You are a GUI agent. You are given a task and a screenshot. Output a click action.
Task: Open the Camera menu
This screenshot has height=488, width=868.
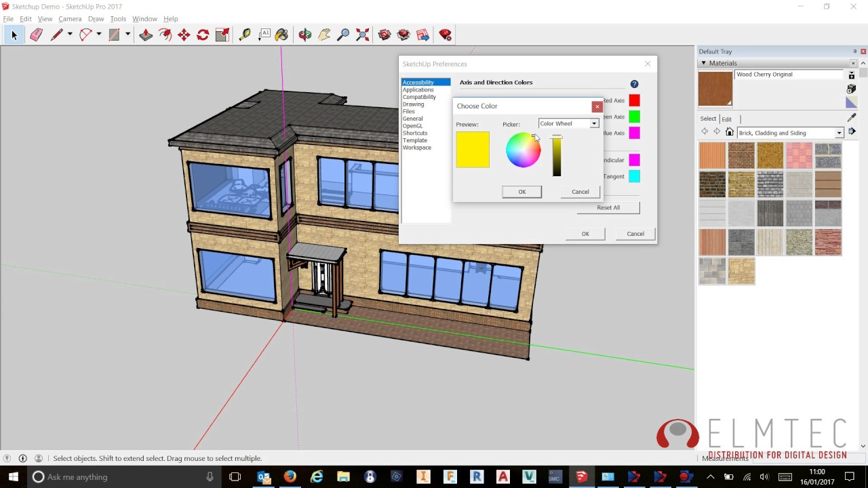click(70, 18)
